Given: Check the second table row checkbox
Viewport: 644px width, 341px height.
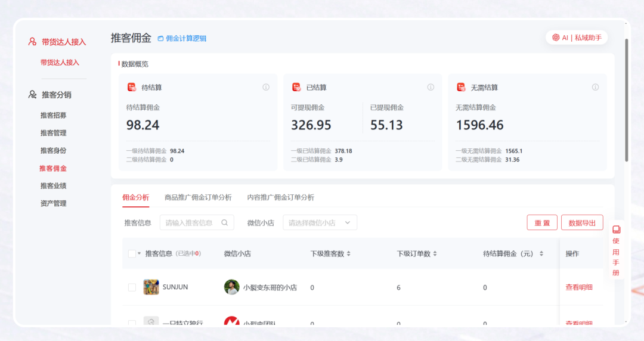Looking at the screenshot, I should pos(132,323).
